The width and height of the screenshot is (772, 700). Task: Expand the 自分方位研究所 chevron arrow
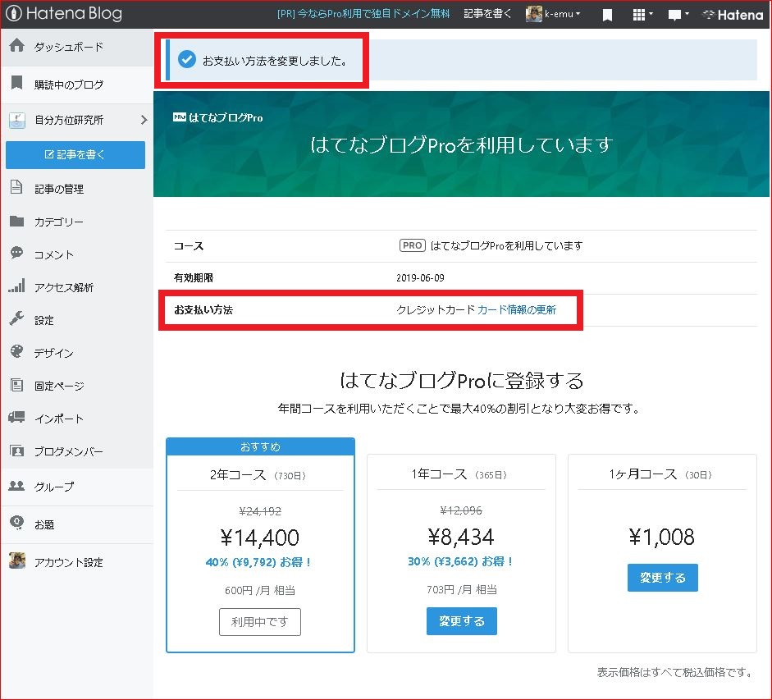(x=144, y=120)
